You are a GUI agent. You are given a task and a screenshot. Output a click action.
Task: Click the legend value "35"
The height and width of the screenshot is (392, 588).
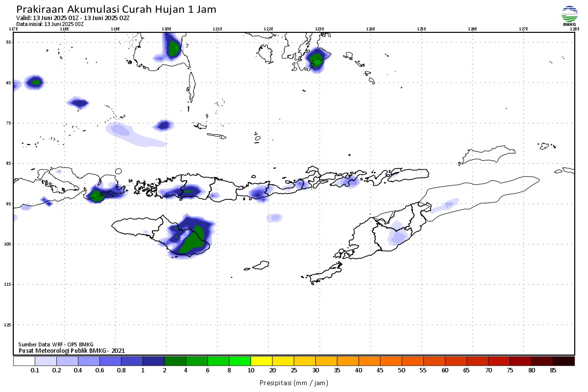click(337, 370)
